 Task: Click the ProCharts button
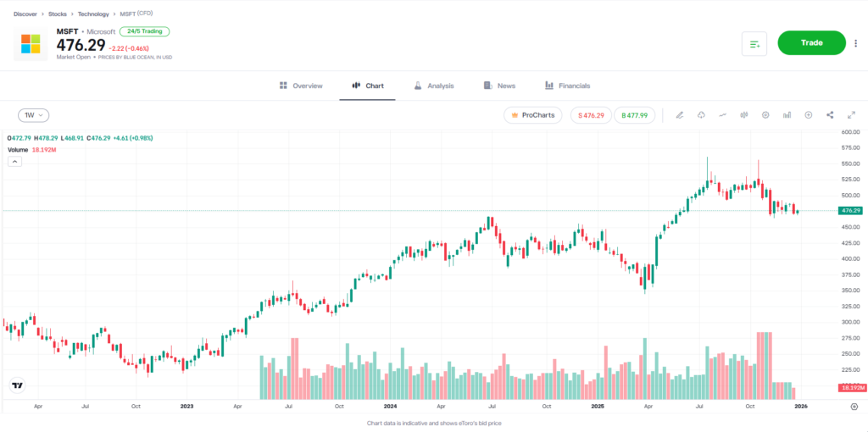pos(532,115)
